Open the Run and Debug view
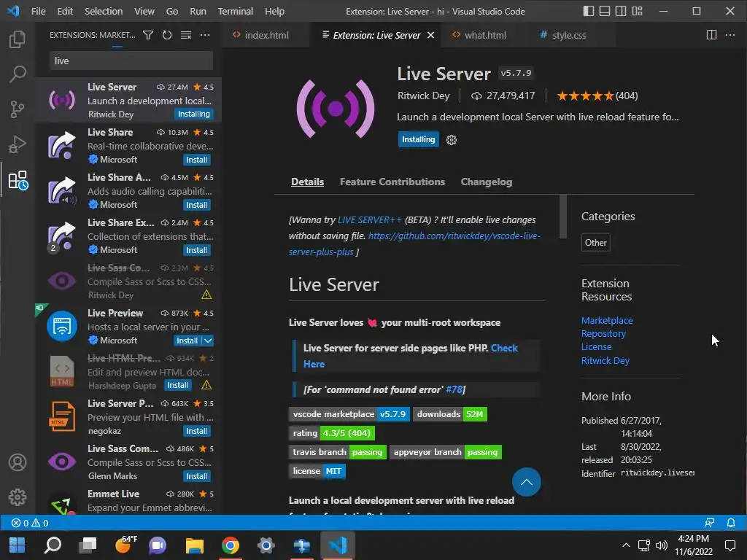The width and height of the screenshot is (747, 560). [x=18, y=144]
